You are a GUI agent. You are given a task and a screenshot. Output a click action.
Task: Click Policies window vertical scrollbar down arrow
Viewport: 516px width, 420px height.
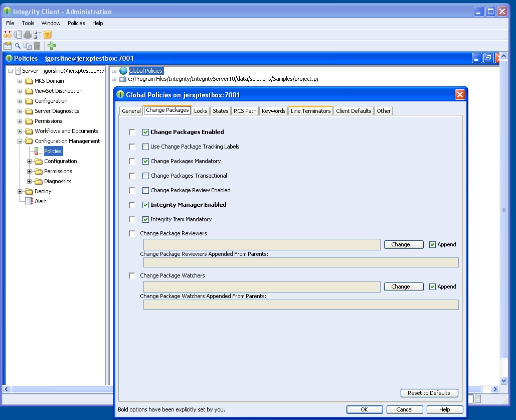(503, 380)
